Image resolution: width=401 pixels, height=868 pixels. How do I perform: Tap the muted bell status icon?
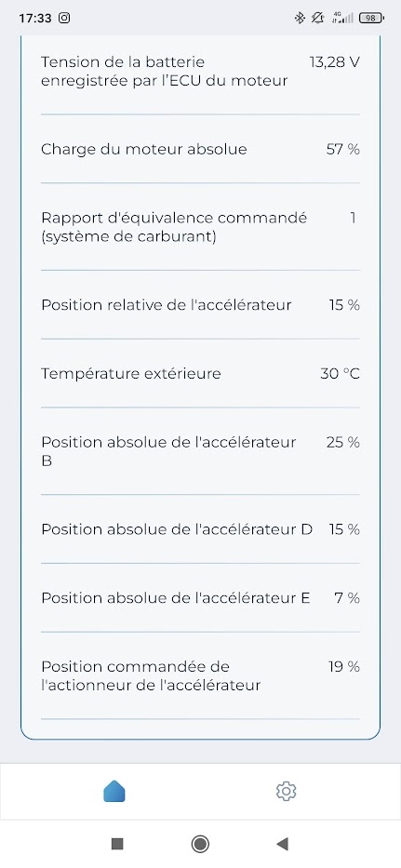(x=317, y=18)
